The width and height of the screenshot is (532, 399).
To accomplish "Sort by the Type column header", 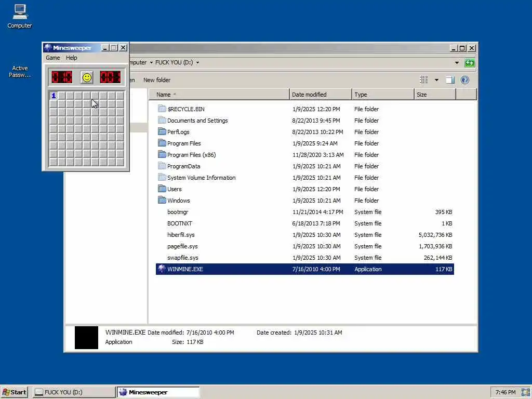I will tap(383, 95).
